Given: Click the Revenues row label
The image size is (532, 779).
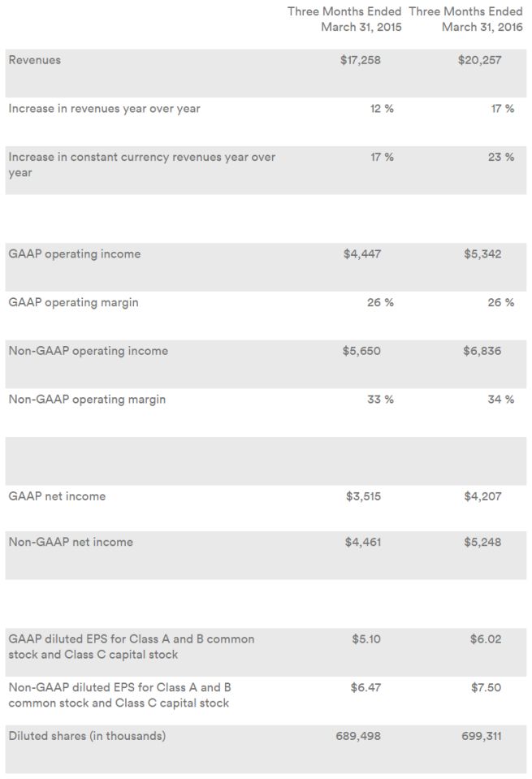Looking at the screenshot, I should point(34,60).
